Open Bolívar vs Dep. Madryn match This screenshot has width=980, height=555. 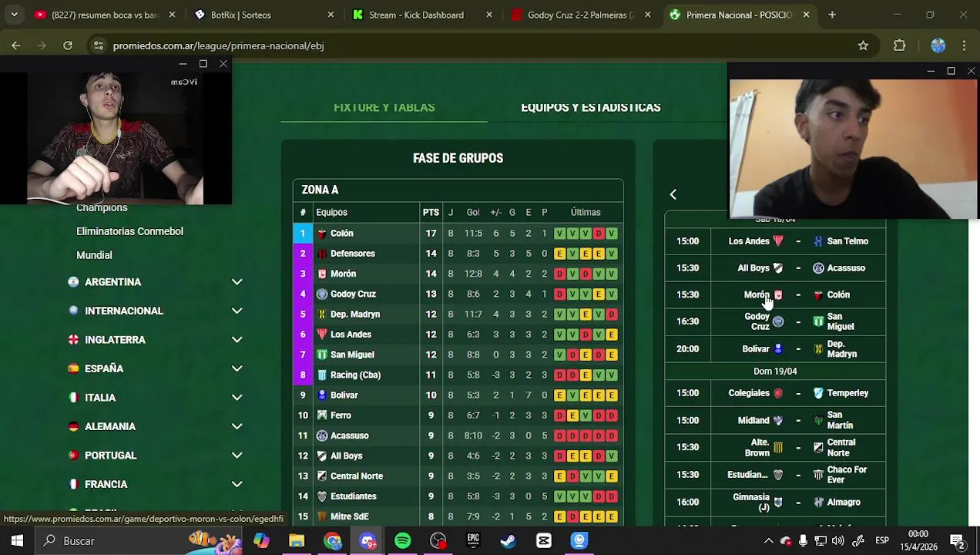[x=775, y=349]
